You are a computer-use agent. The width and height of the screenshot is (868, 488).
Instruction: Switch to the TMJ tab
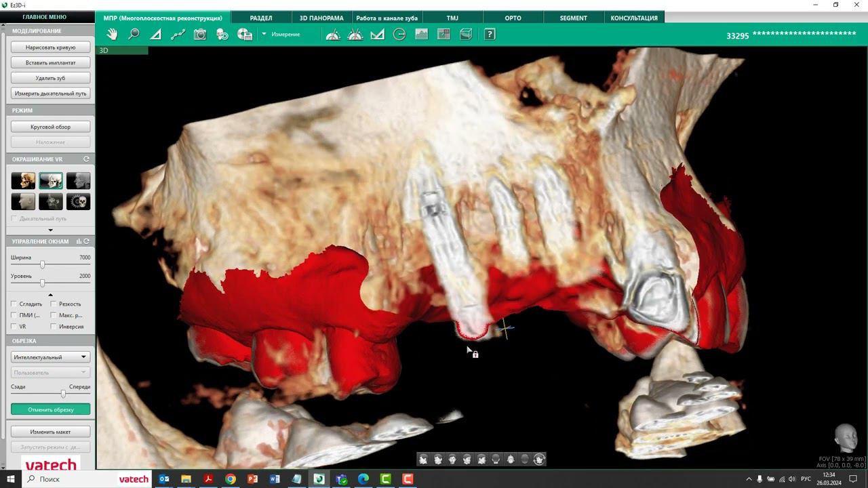pos(452,18)
